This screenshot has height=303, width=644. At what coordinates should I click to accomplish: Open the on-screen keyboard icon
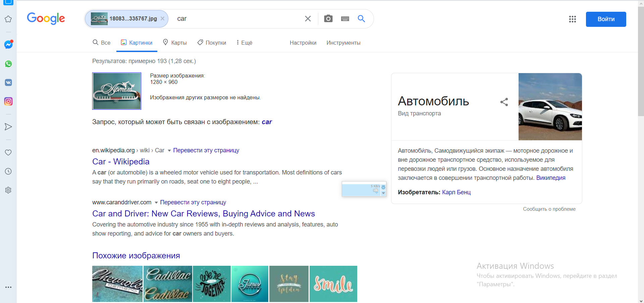[x=345, y=19]
